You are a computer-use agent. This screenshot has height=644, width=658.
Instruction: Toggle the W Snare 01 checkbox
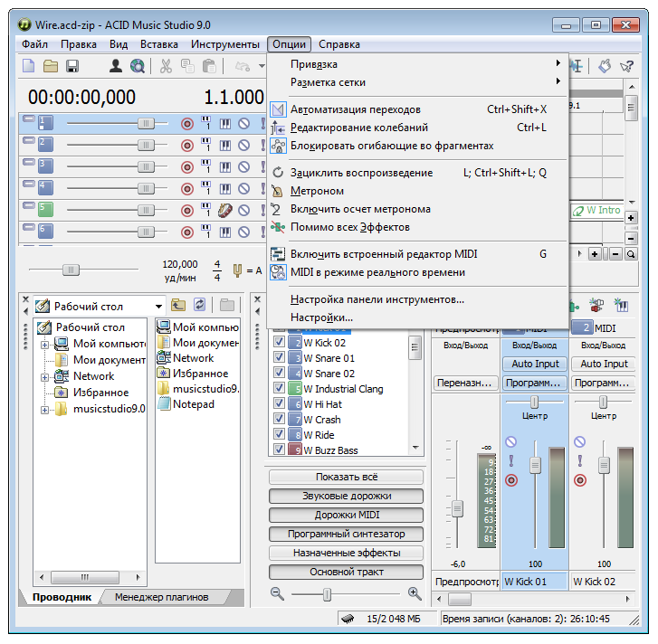click(x=279, y=357)
